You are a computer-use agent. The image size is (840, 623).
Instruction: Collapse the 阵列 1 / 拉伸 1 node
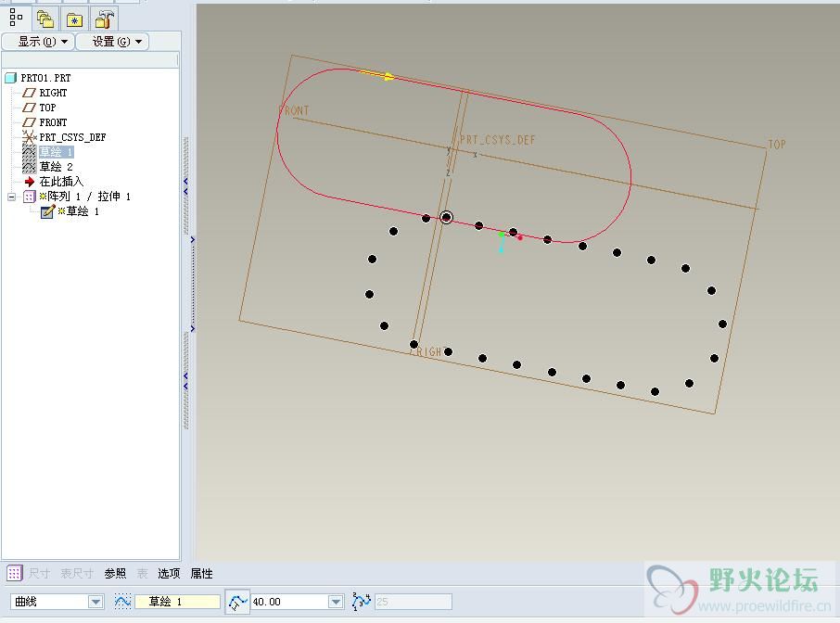12,197
